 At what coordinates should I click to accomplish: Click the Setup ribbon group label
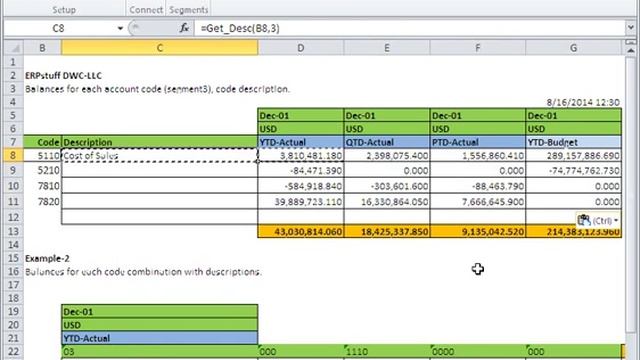point(64,9)
